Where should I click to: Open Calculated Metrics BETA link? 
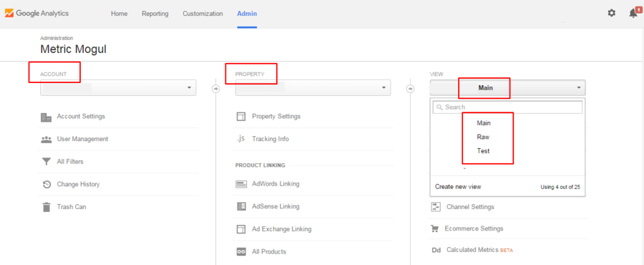[x=479, y=250]
